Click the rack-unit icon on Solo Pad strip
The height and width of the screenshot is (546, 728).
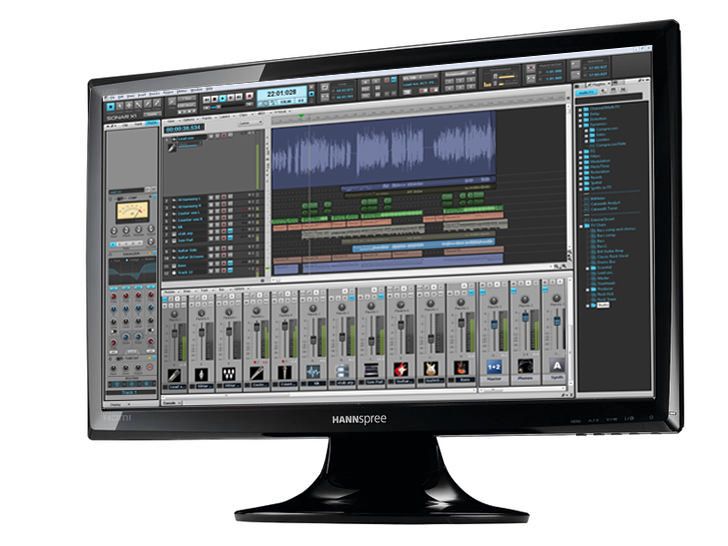point(371,370)
